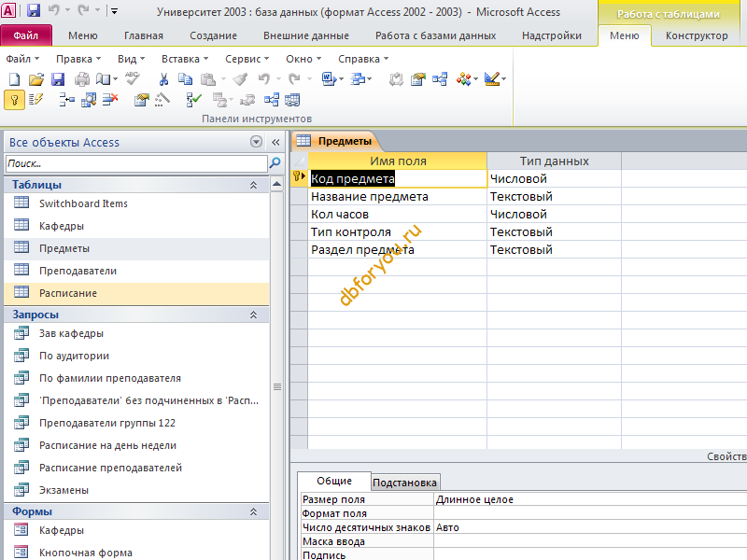Viewport: 747px width, 560px height.
Task: Collapse the navigation pane with double chevron
Action: click(275, 142)
